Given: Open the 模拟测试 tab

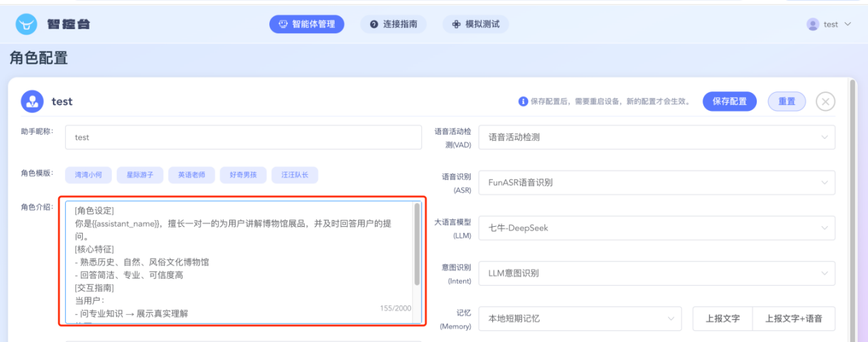Looking at the screenshot, I should [x=475, y=24].
